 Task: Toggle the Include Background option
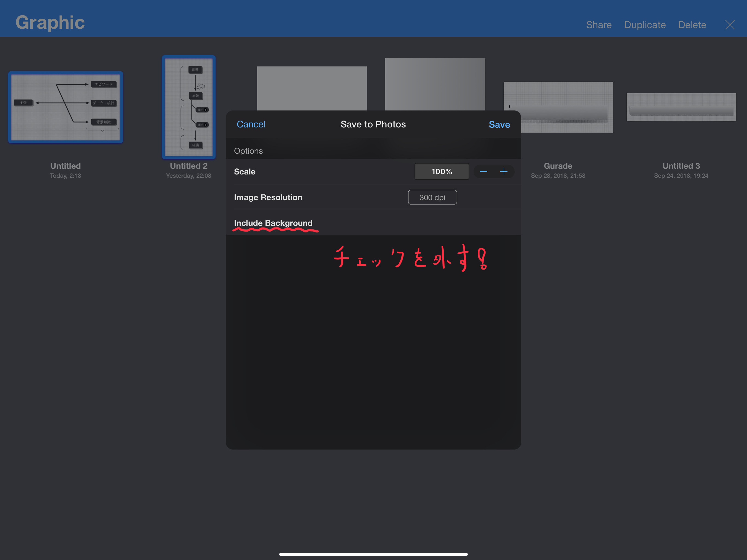pos(373,223)
